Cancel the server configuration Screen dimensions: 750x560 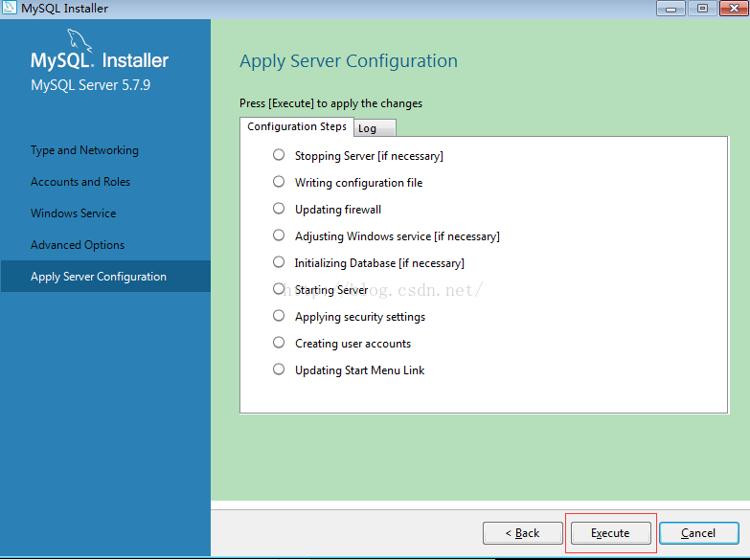click(x=698, y=533)
